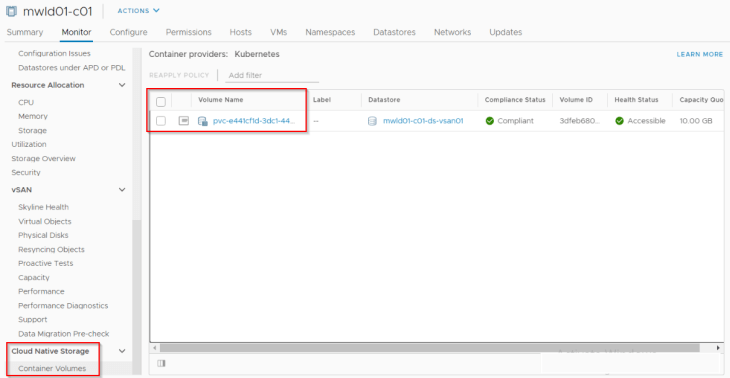Viewport: 730px width, 378px height.
Task: Open Physical Disks under vSAN
Action: click(x=43, y=235)
